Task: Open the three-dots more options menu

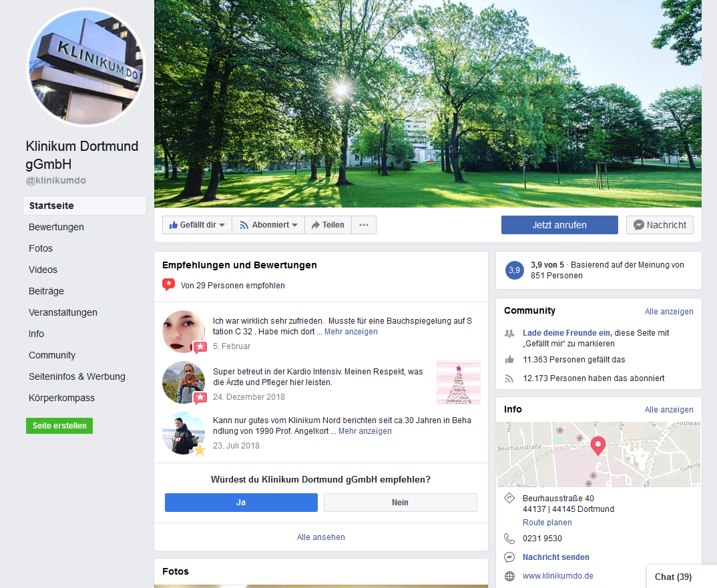Action: (364, 225)
